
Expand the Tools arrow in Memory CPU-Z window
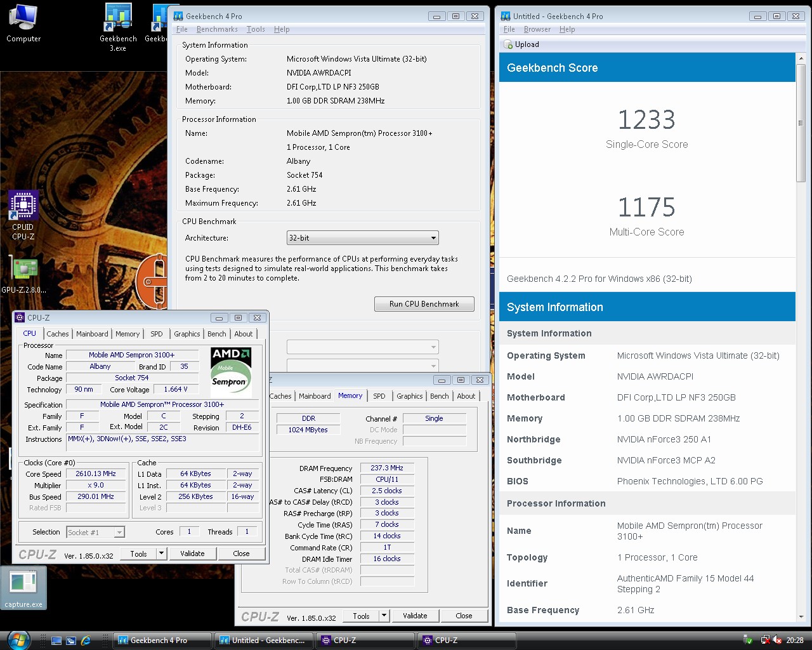click(384, 616)
